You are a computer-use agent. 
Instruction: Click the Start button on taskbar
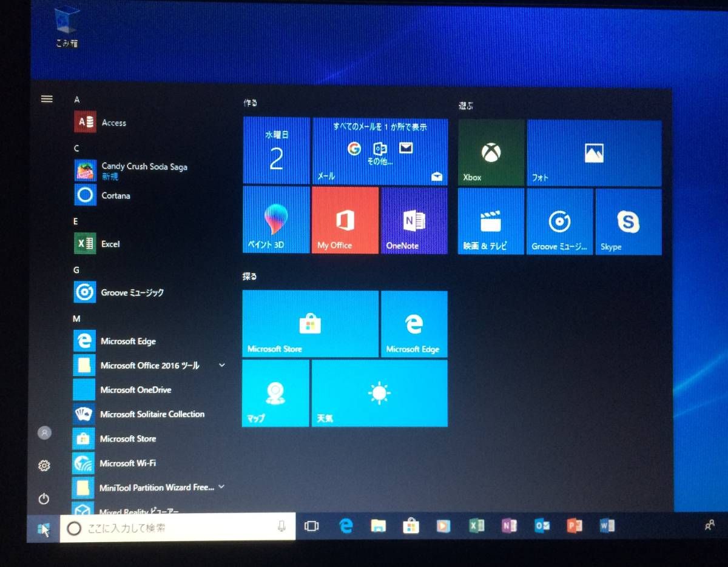[43, 529]
